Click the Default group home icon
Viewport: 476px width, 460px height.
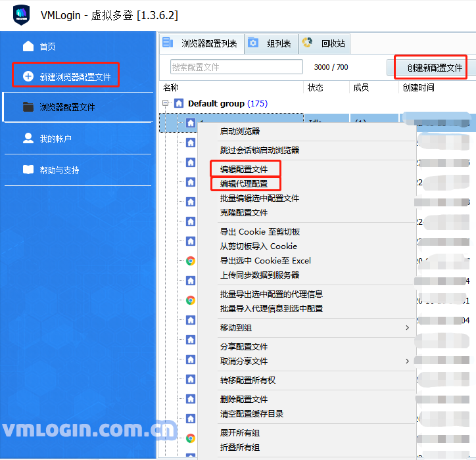point(179,104)
